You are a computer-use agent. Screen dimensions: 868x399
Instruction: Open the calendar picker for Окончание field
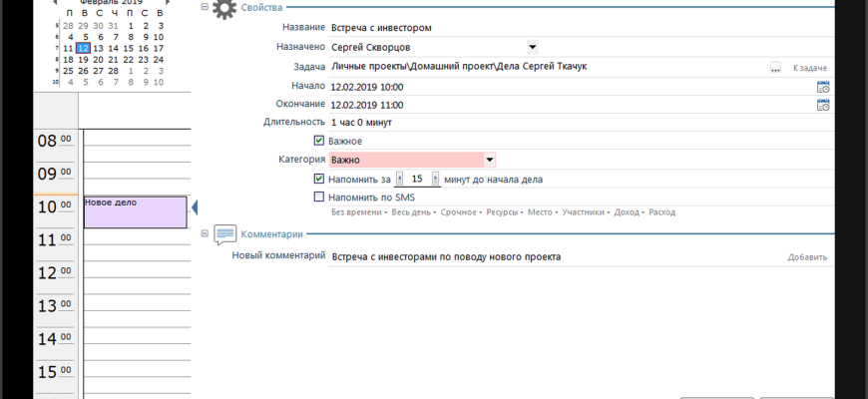(x=823, y=105)
